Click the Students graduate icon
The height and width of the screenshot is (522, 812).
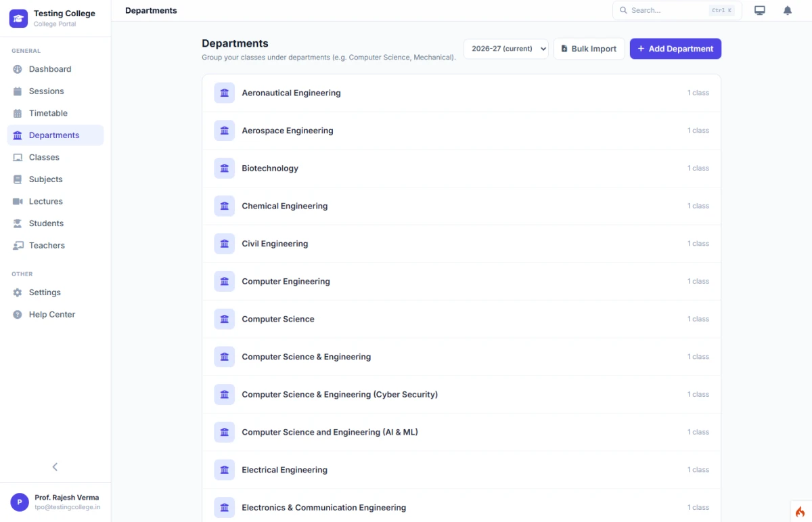coord(18,223)
